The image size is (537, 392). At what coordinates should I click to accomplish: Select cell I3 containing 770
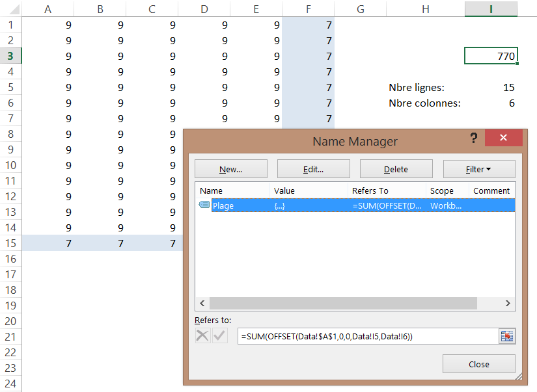point(491,56)
